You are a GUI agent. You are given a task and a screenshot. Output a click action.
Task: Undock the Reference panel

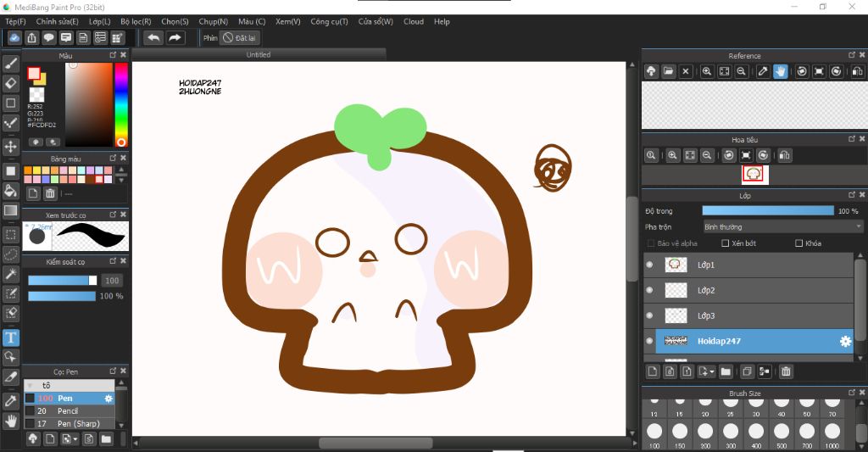852,55
